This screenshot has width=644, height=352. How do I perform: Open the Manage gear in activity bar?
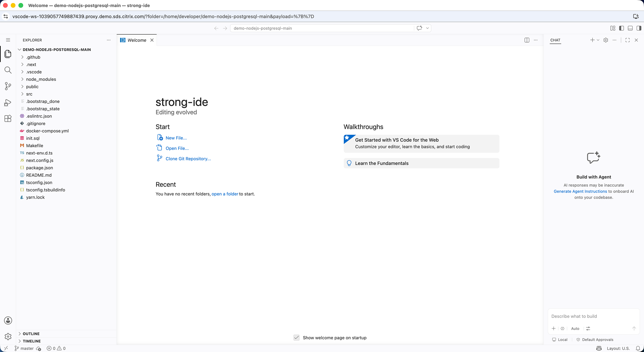coord(8,336)
